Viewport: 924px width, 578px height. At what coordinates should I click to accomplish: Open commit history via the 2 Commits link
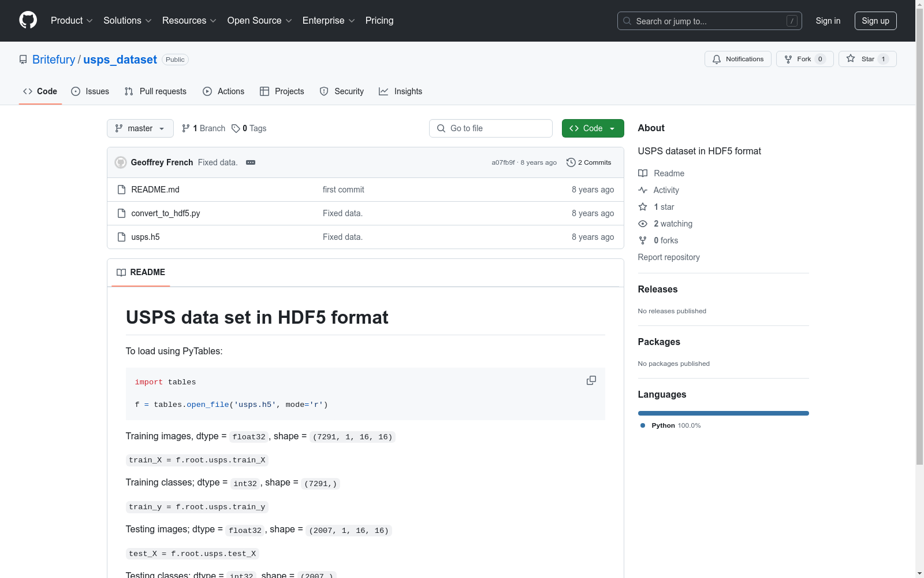tap(588, 162)
